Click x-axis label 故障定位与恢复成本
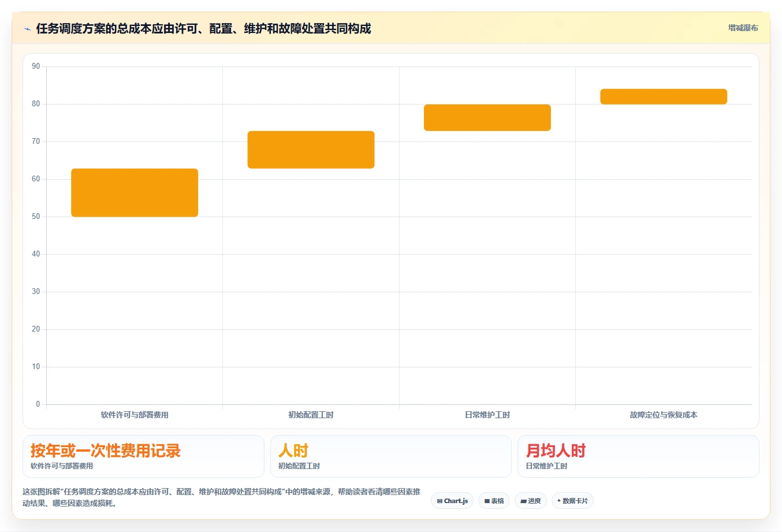 tap(664, 415)
